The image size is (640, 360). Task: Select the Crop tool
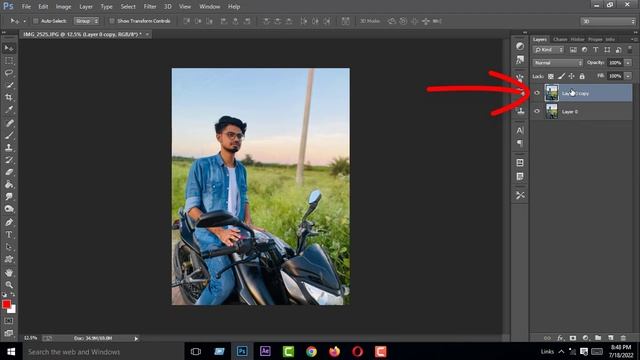coord(9,98)
